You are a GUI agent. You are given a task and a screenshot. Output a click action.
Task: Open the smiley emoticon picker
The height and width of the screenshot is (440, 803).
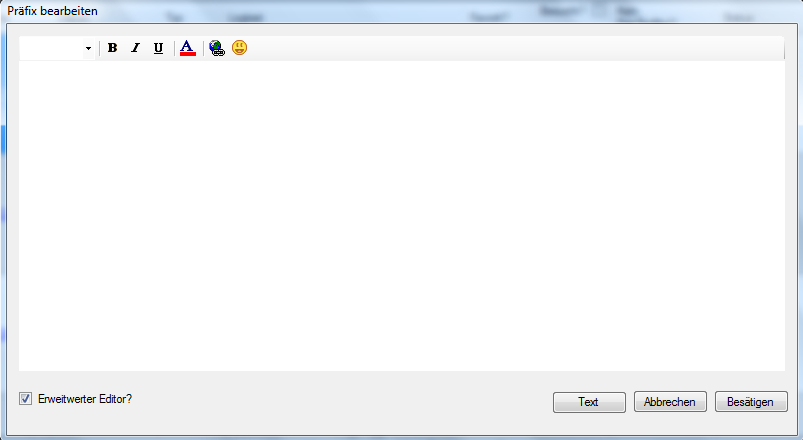coord(239,48)
